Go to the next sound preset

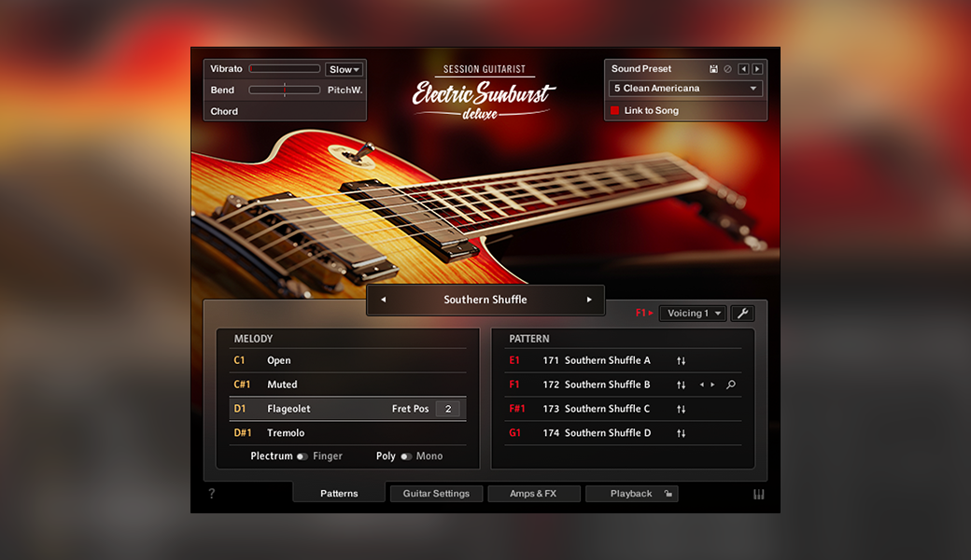point(757,69)
